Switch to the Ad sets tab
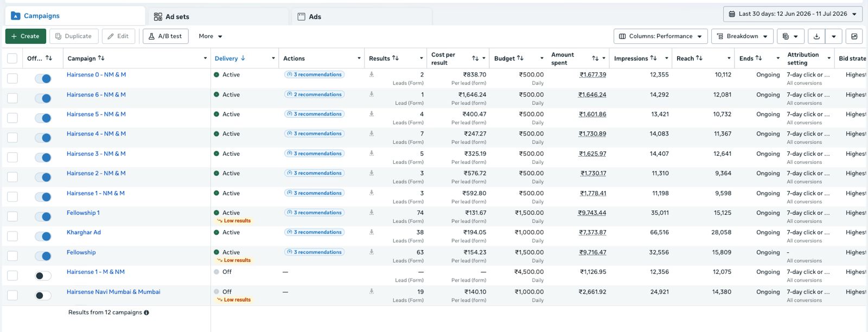Viewport: 868px width, 332px height. [218, 17]
